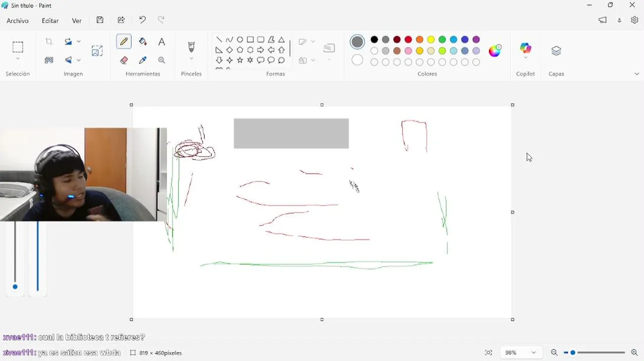Screen dimensions: 644x361
Task: Choose the purple color swatch
Action: pyautogui.click(x=476, y=40)
